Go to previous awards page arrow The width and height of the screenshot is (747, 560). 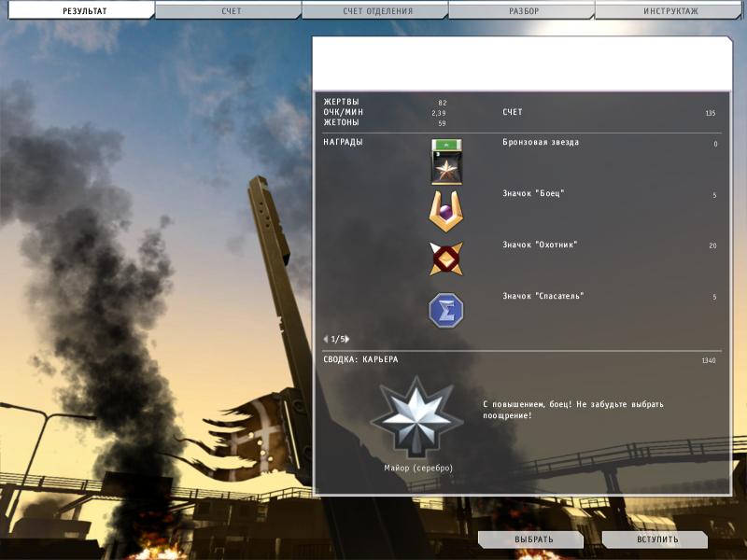click(326, 339)
